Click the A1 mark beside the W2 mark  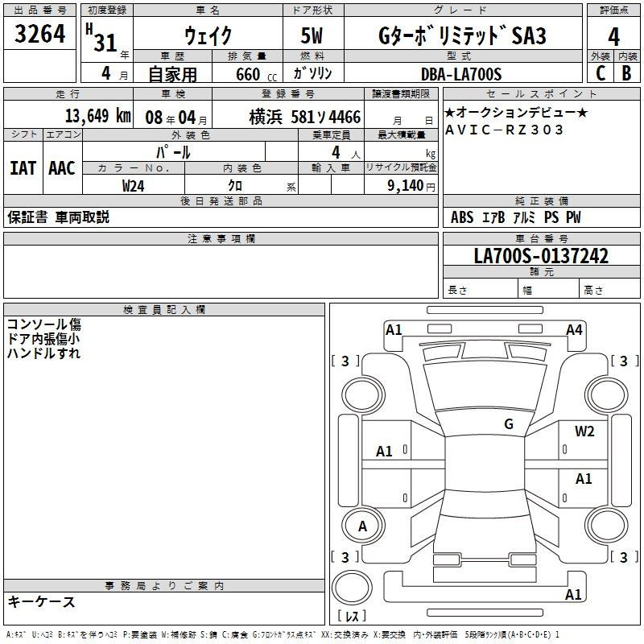point(584,479)
